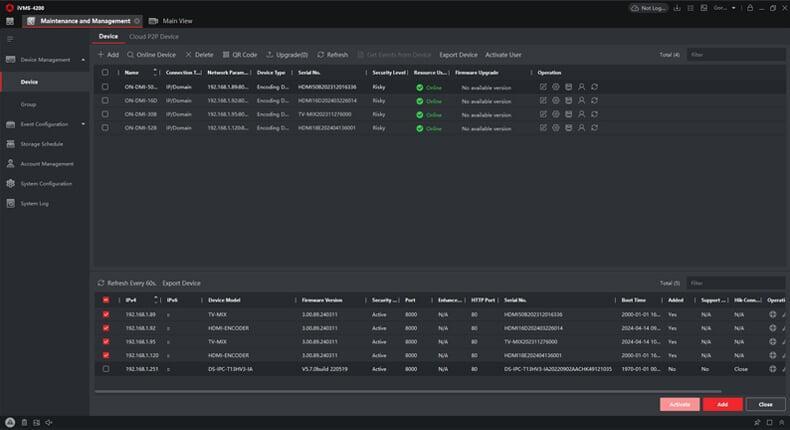Open the QR Code tool
Screen dimensions: 790x430
pos(239,54)
